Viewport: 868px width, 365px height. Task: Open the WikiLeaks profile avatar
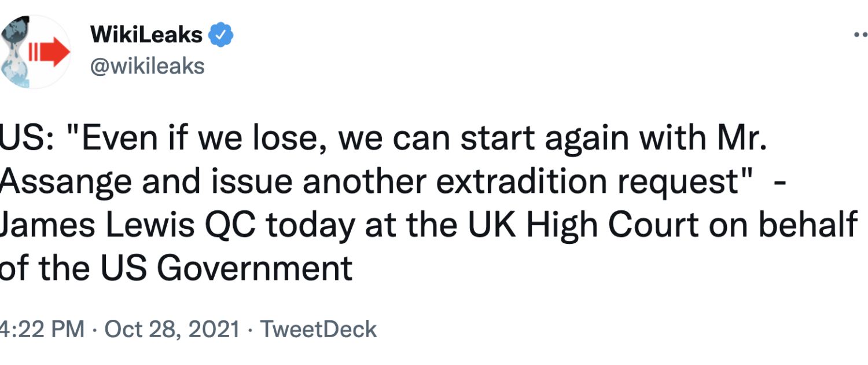(x=35, y=53)
